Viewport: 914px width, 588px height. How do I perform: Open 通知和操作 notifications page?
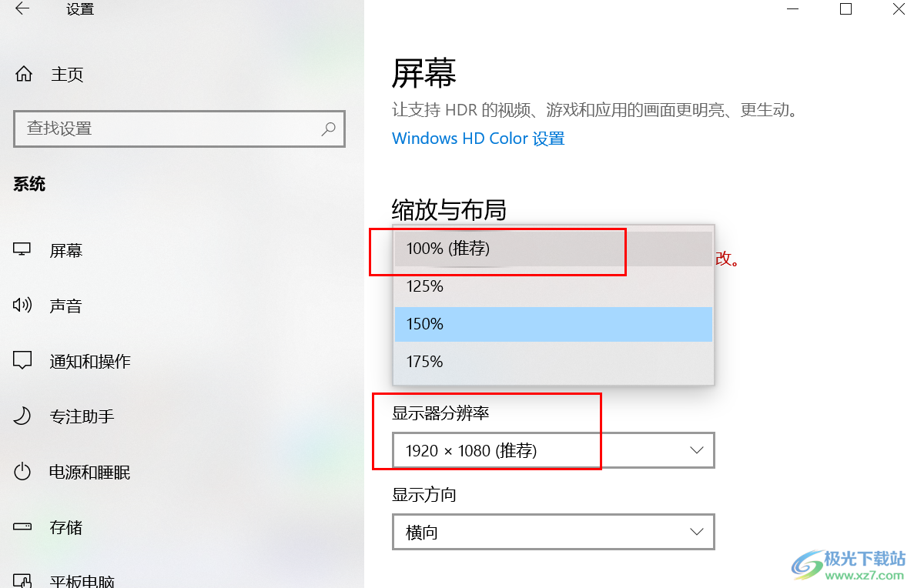(89, 361)
